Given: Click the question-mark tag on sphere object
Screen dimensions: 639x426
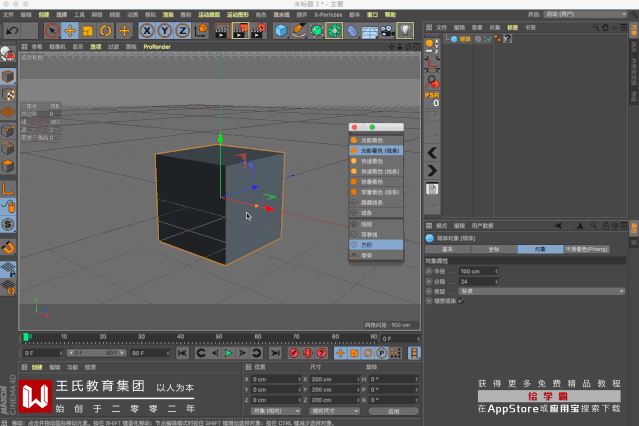Looking at the screenshot, I should coord(507,39).
